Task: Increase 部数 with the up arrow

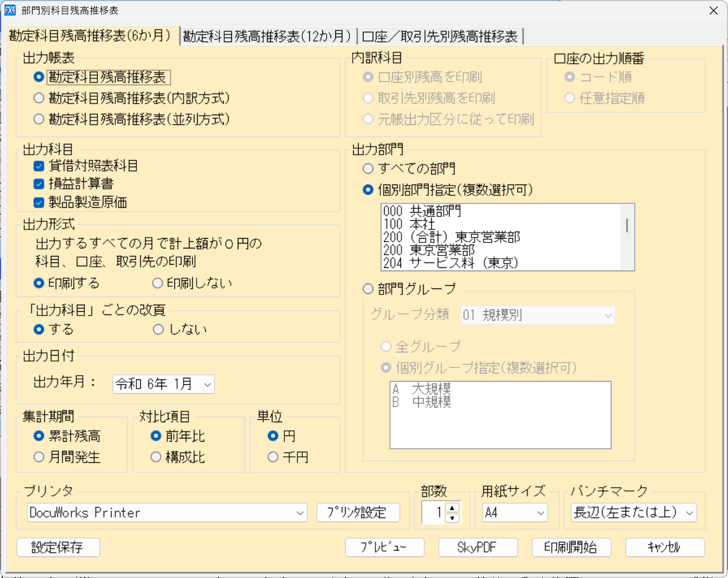Action: point(452,509)
